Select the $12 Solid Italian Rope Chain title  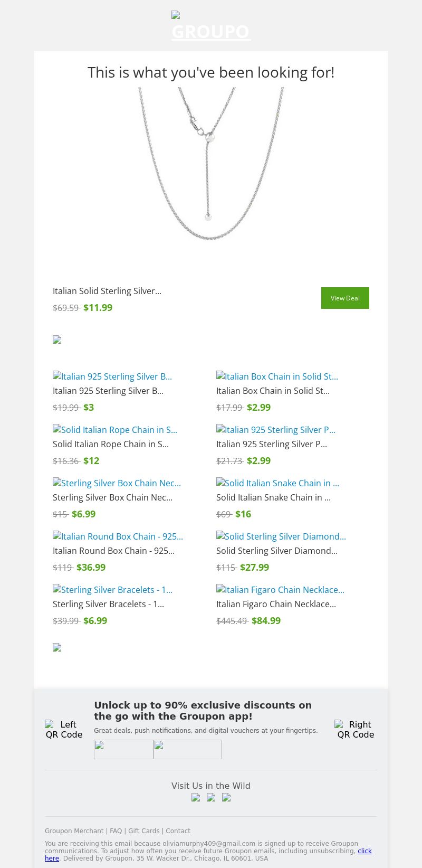point(111,444)
